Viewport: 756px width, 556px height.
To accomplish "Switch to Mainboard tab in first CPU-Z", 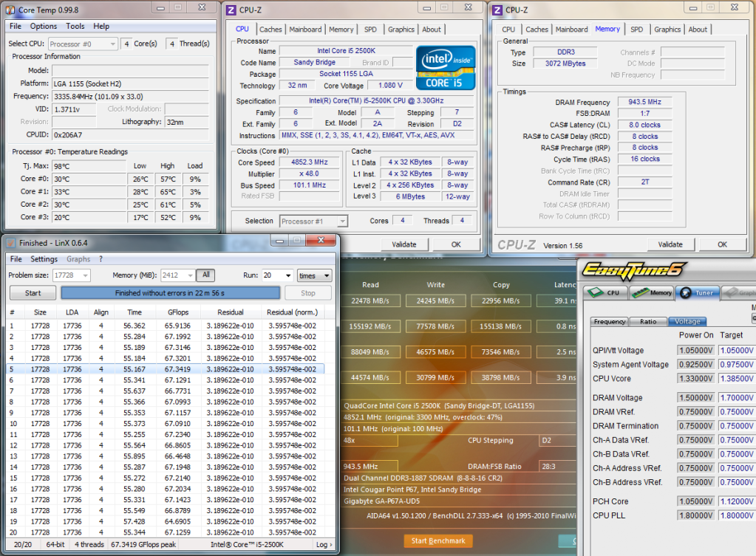I will tap(305, 30).
